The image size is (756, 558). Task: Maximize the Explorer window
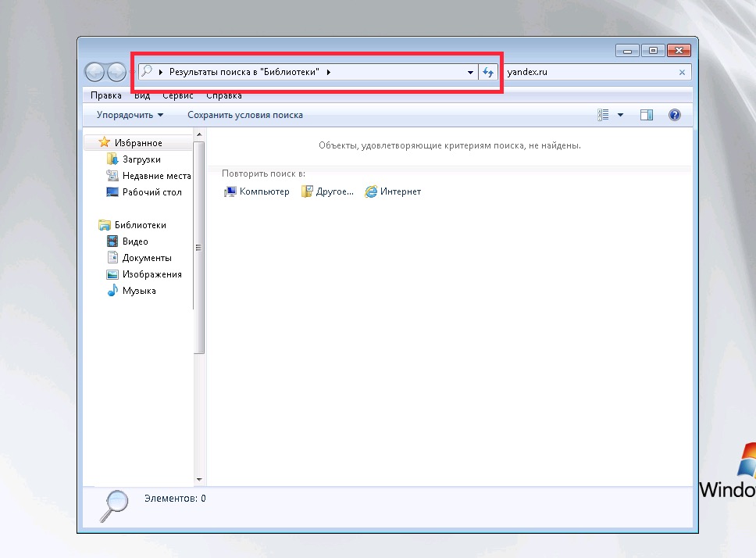click(653, 50)
